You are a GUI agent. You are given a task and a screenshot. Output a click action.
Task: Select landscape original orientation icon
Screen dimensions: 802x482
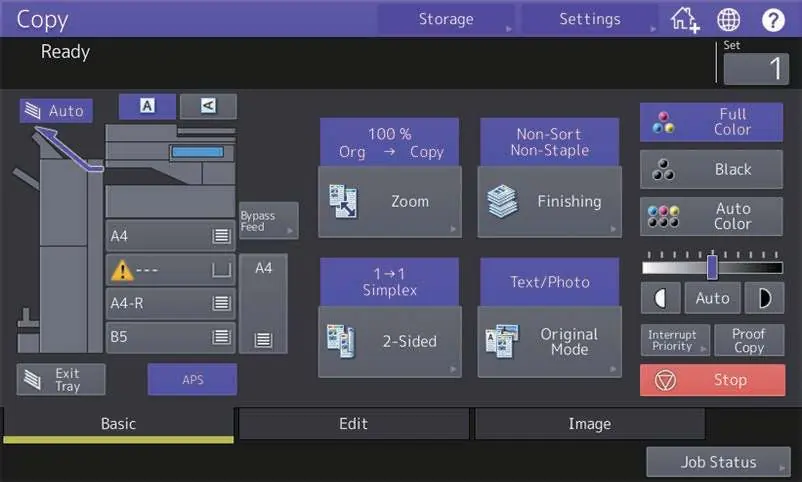(208, 106)
